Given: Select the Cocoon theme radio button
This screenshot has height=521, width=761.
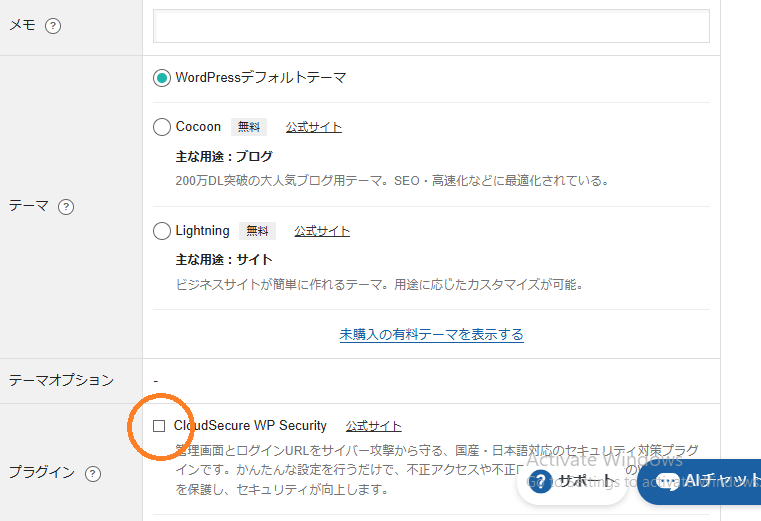Looking at the screenshot, I should (x=162, y=127).
